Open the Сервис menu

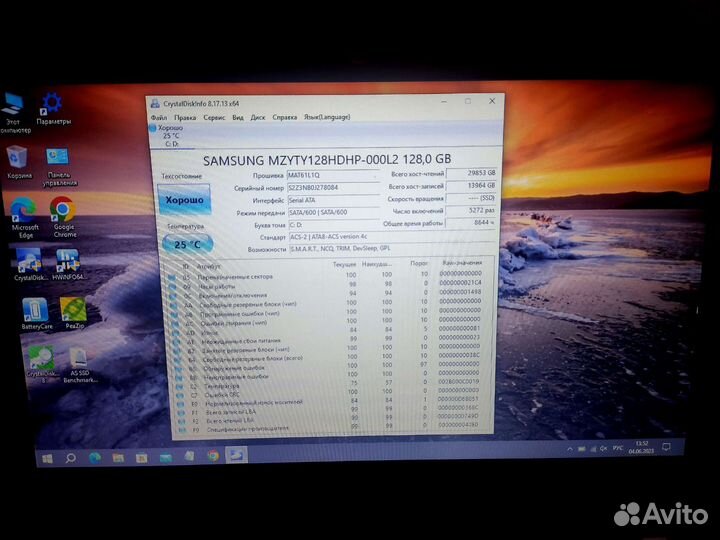click(x=214, y=118)
